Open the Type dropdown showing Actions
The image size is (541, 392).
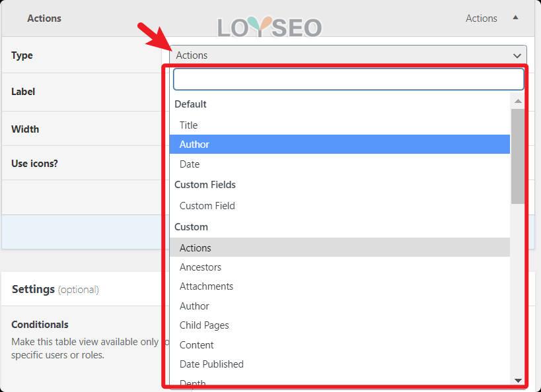coord(347,55)
